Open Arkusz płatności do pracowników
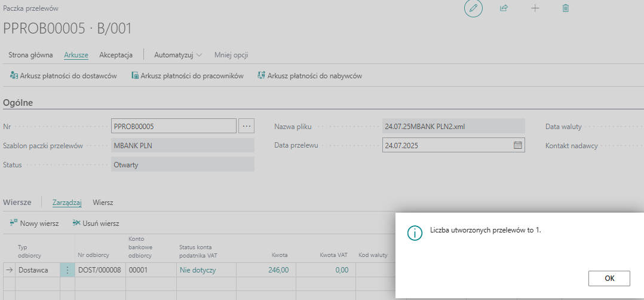This screenshot has width=644, height=300. click(x=188, y=76)
